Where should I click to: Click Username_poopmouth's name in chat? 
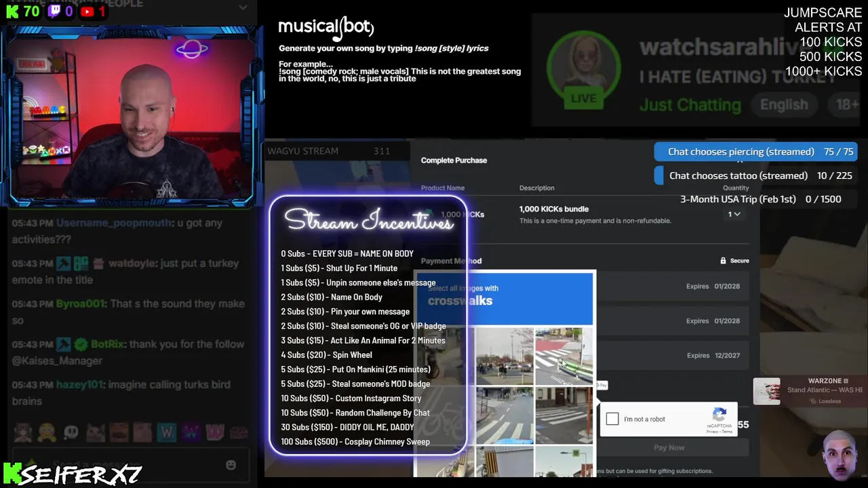(115, 223)
